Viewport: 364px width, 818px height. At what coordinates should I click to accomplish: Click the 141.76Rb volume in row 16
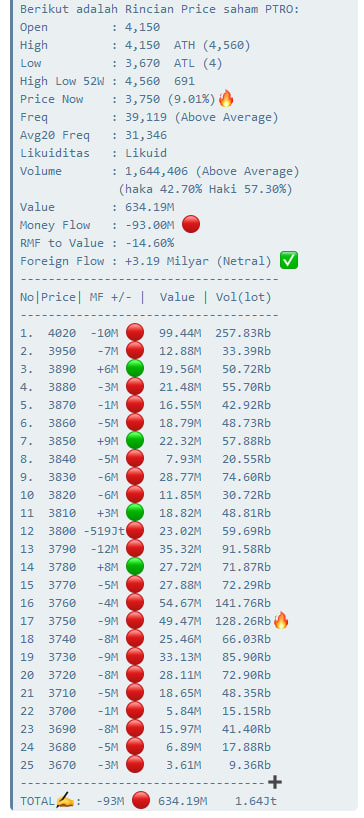(x=243, y=603)
